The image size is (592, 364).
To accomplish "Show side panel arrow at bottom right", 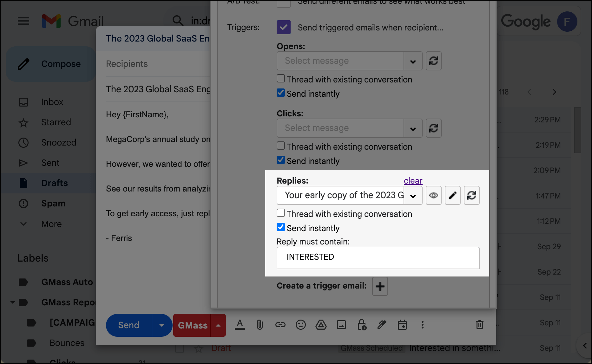I will click(585, 346).
